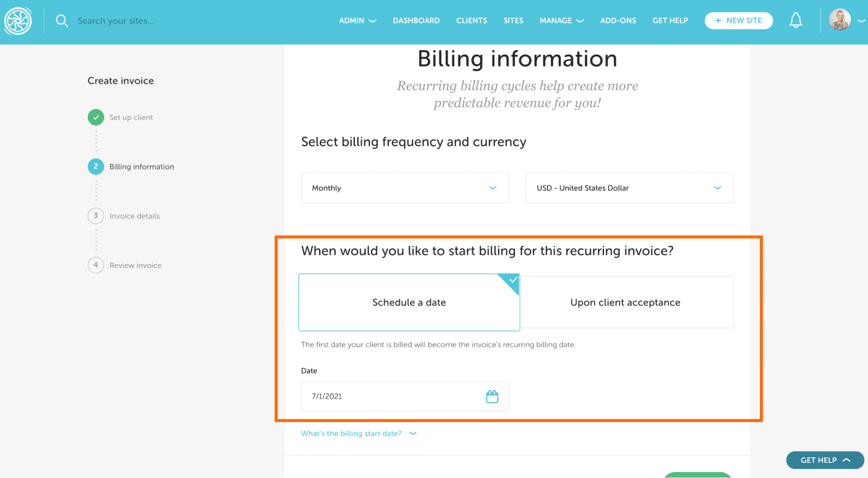Viewport: 868px width, 478px height.
Task: Click the Flywheel logo icon
Action: tap(18, 21)
